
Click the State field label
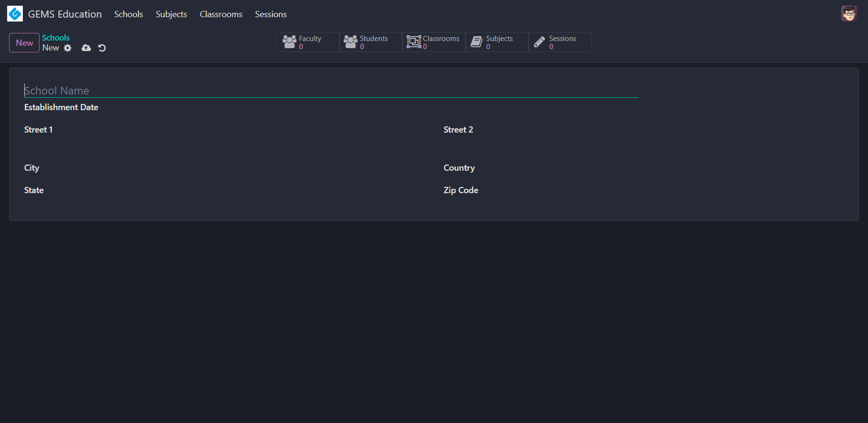pyautogui.click(x=34, y=190)
